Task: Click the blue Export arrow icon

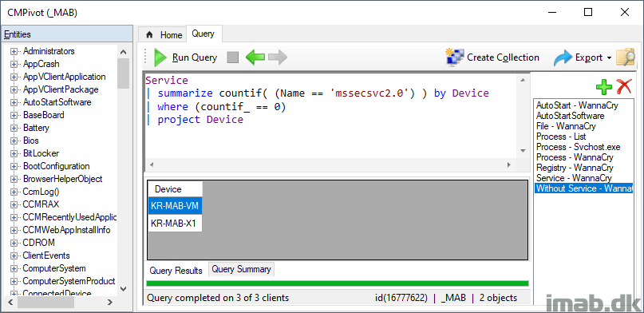Action: coord(563,58)
